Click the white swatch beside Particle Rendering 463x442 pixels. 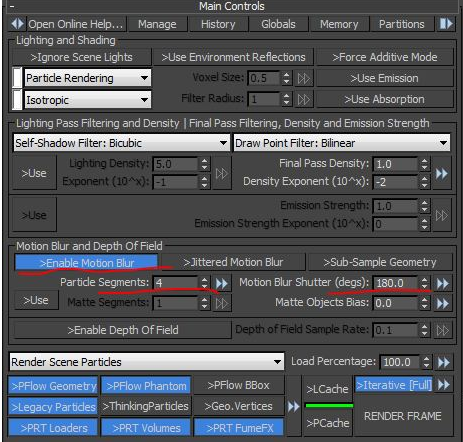point(17,78)
